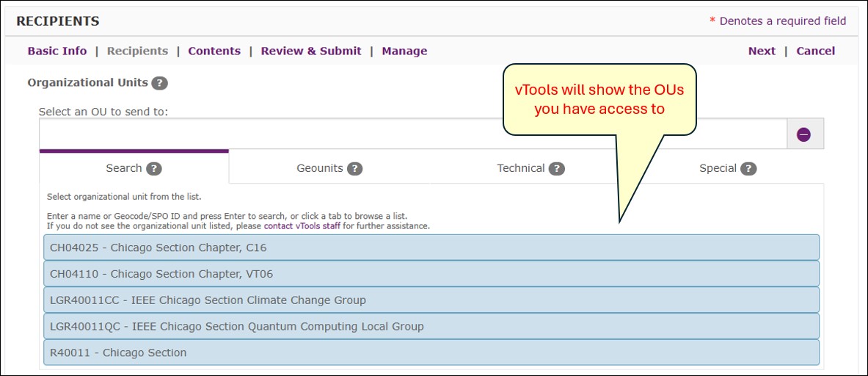Switch to the Special tab
This screenshot has width=868, height=376.
pos(727,168)
